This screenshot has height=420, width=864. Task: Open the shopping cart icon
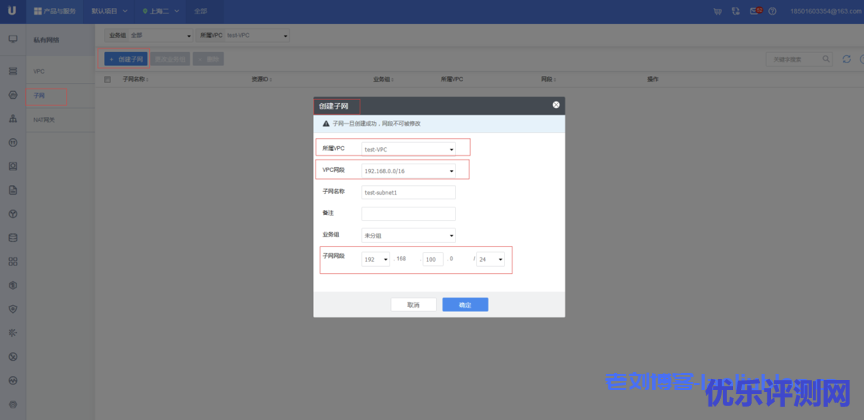pyautogui.click(x=717, y=11)
